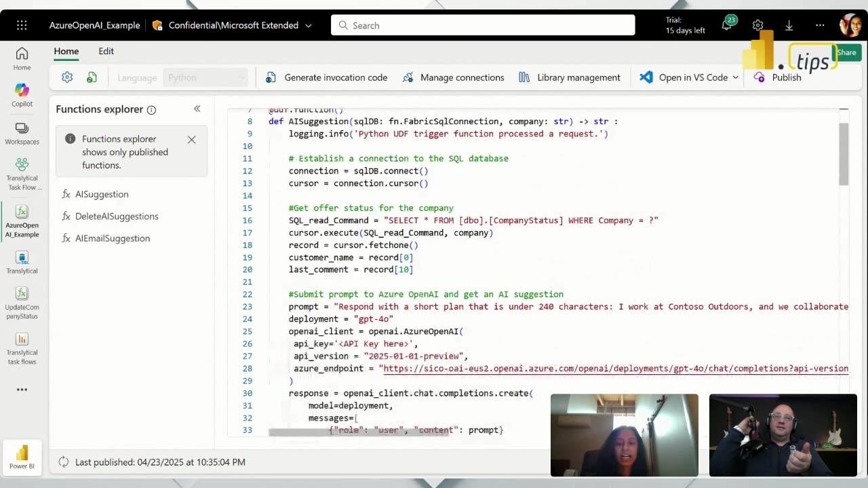Click Generate invocation code
Image resolution: width=868 pixels, height=488 pixels.
point(326,77)
